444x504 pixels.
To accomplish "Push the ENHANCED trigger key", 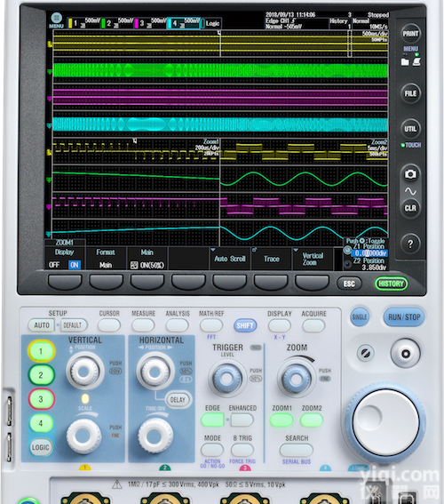I will click(x=242, y=420).
